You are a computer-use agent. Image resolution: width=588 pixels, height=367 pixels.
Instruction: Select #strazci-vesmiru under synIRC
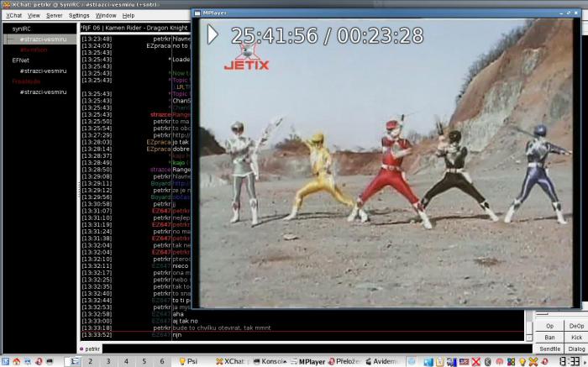click(43, 39)
